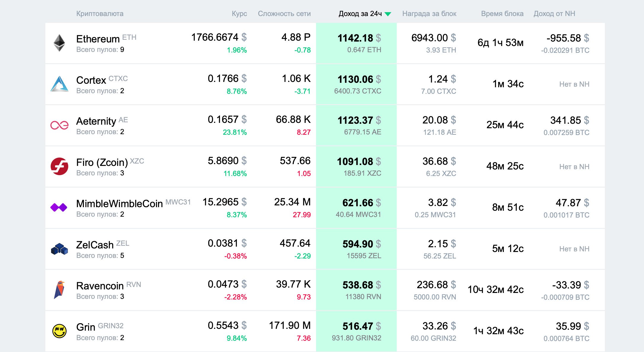Viewport: 644px width, 352px height.
Task: Click Cortex row 'Нет в NH' label
Action: [x=574, y=84]
